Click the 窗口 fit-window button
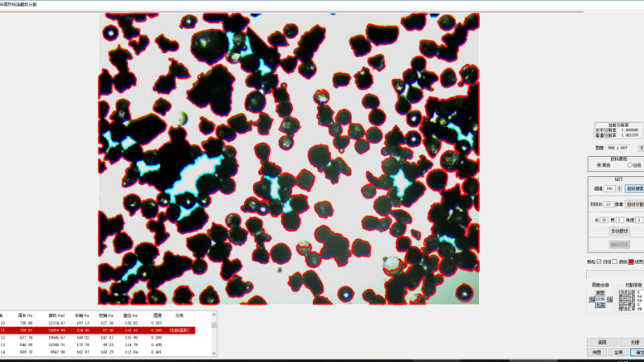The height and width of the screenshot is (362, 644). pos(599,306)
